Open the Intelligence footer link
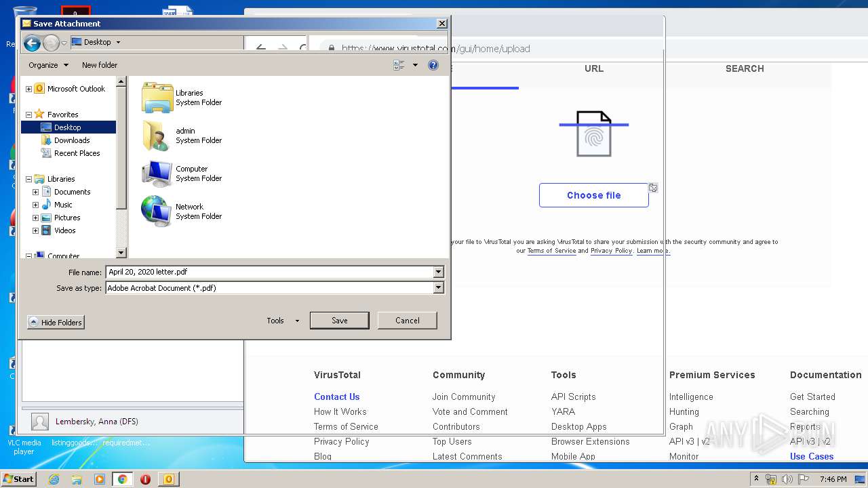This screenshot has width=868, height=488. click(691, 397)
